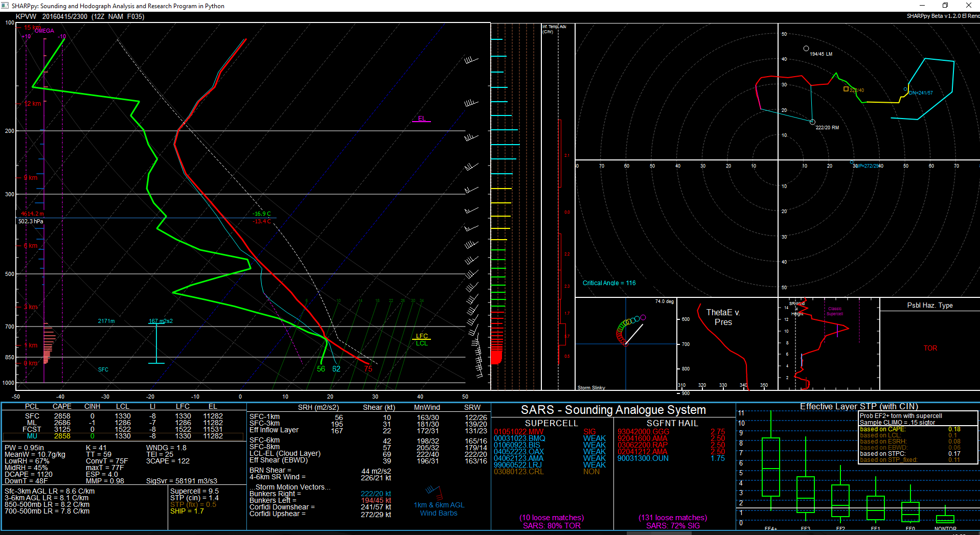This screenshot has width=980, height=535.
Task: Click the magenta EL level marker
Action: point(421,120)
